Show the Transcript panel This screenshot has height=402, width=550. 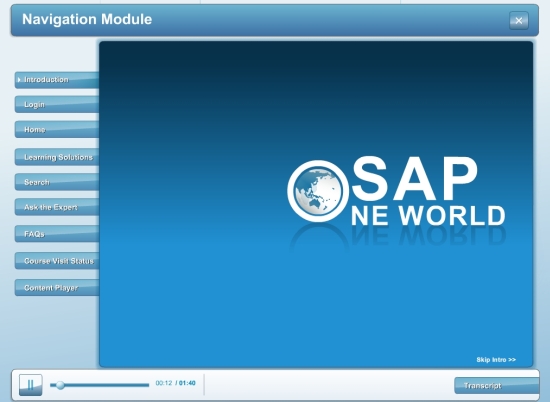click(497, 386)
